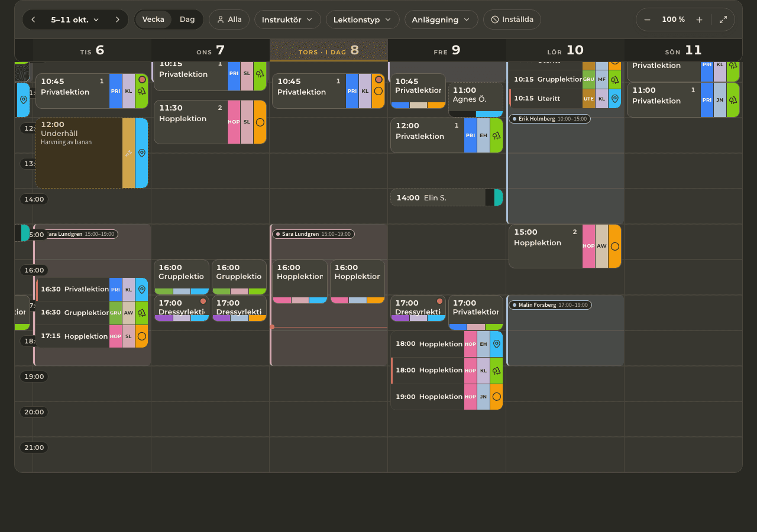Open the Instruktör dropdown filter
Image resolution: width=757 pixels, height=532 pixels.
pos(287,20)
